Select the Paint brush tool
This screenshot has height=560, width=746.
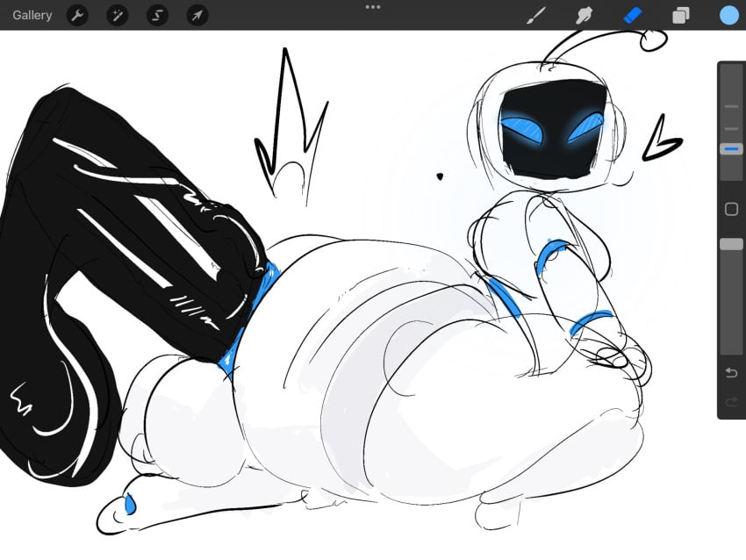(x=536, y=15)
